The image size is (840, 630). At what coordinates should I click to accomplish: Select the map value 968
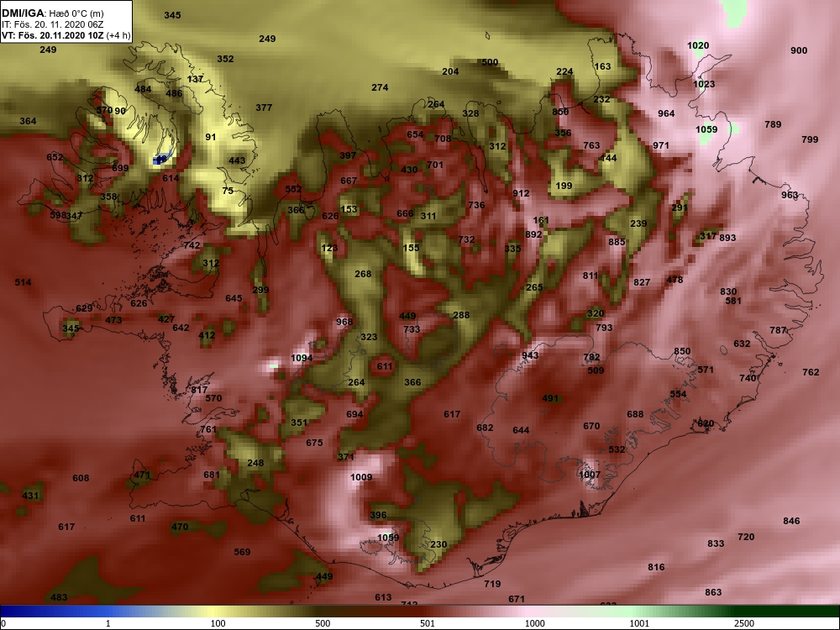tap(344, 322)
